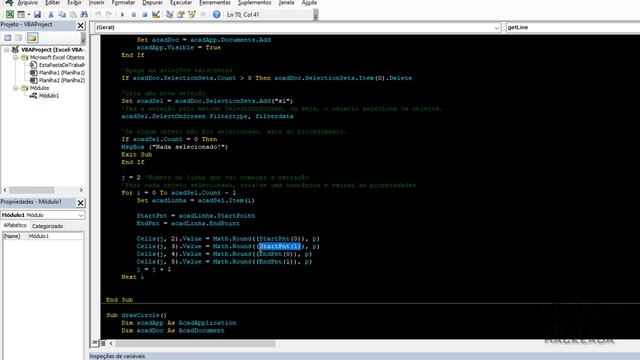Open the Editar menu
The height and width of the screenshot is (360, 640).
52,2
